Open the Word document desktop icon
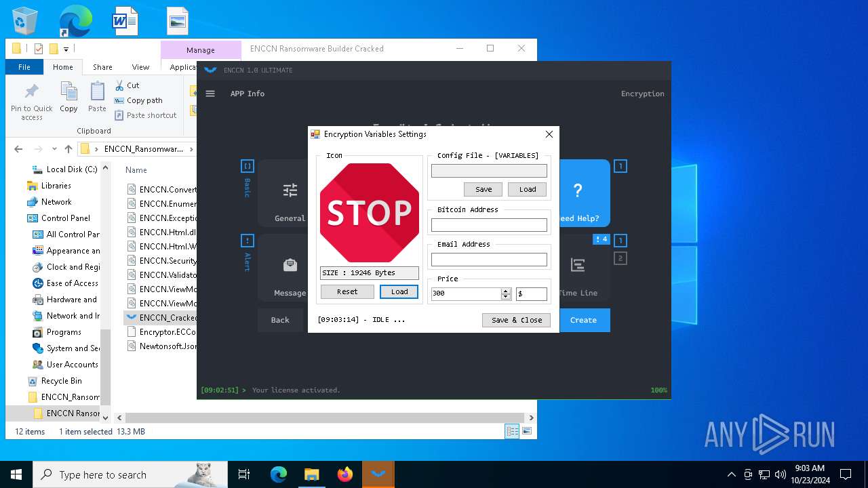The image size is (868, 488). tap(125, 20)
